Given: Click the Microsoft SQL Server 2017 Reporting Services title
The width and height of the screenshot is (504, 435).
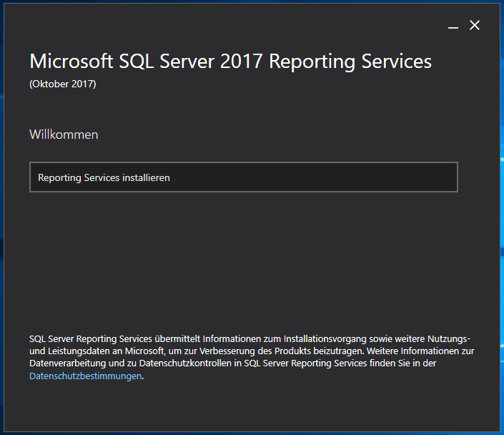Looking at the screenshot, I should pos(230,61).
